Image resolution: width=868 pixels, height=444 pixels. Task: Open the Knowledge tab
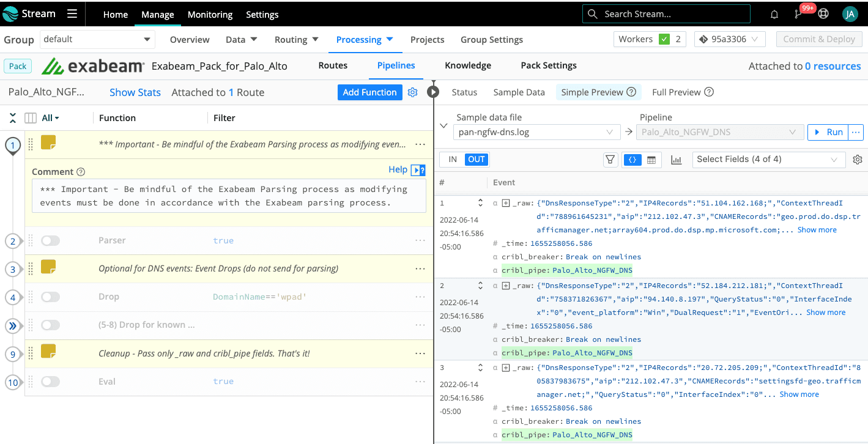click(467, 65)
